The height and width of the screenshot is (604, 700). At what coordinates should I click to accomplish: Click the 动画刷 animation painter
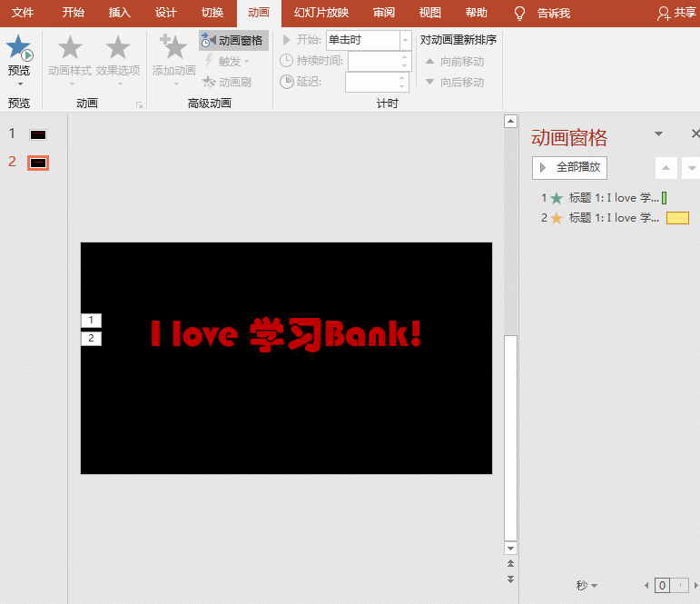click(x=227, y=82)
